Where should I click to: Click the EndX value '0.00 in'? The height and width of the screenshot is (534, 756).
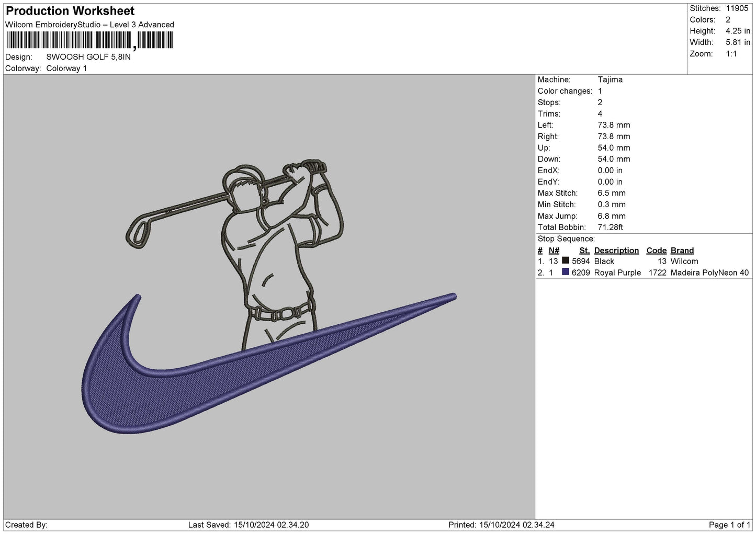[610, 171]
